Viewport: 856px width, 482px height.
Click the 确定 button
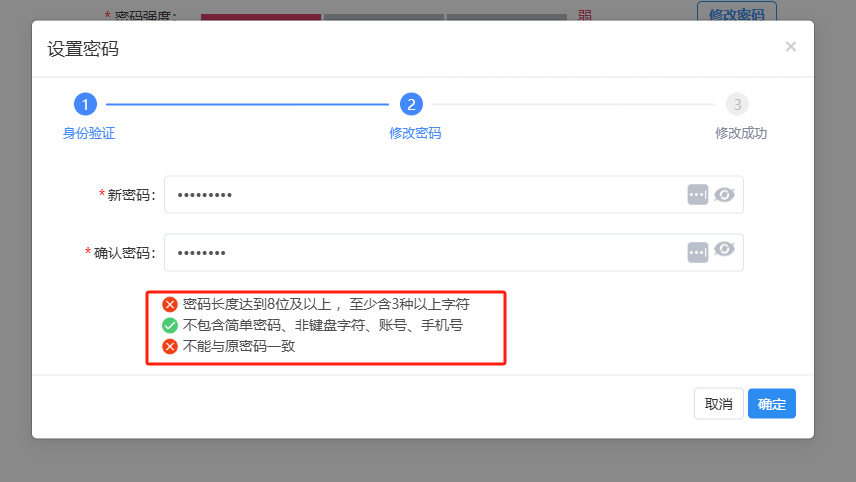pyautogui.click(x=771, y=404)
